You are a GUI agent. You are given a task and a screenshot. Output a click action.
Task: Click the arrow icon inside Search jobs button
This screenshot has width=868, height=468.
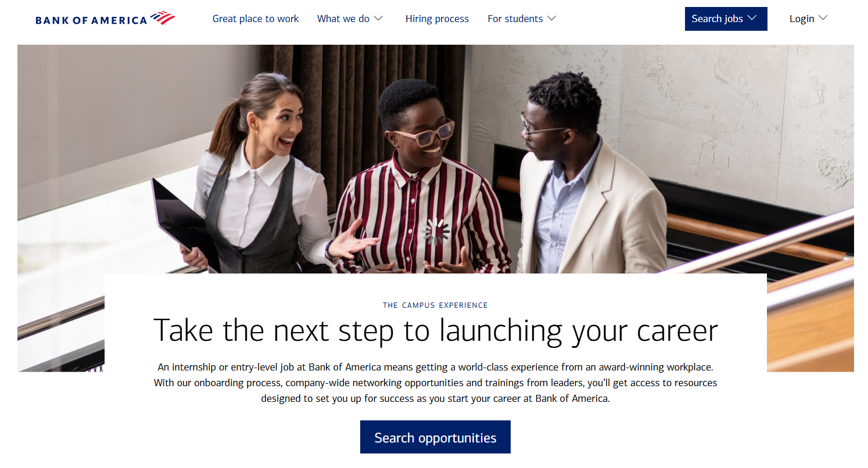pos(752,18)
